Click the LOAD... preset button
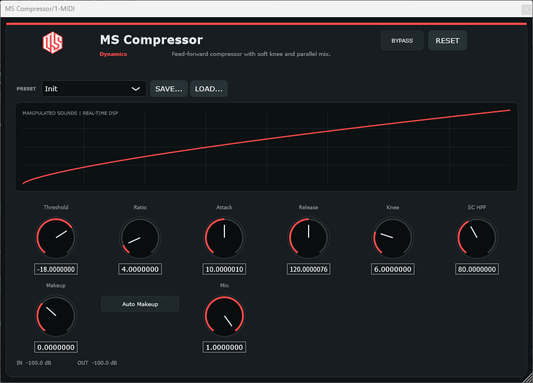This screenshot has height=383, width=533. coord(209,89)
